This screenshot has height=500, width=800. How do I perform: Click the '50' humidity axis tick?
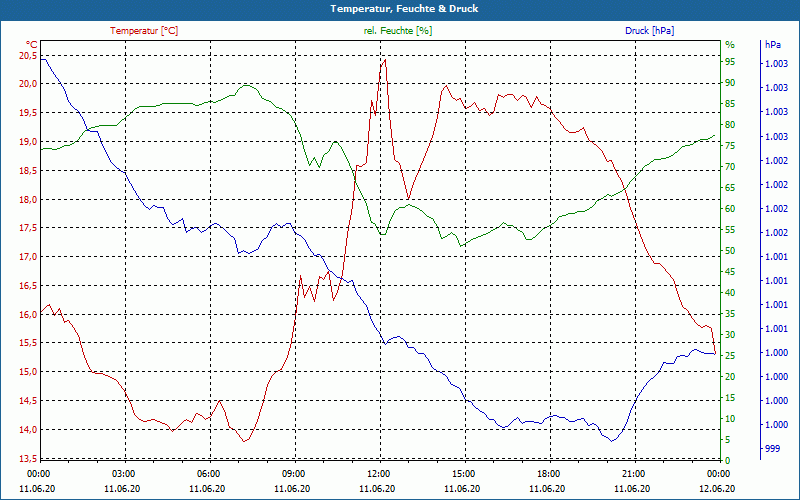point(730,251)
